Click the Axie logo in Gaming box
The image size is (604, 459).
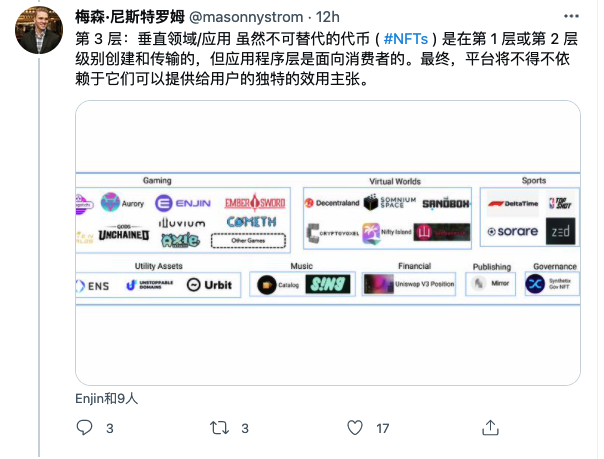pyautogui.click(x=180, y=240)
